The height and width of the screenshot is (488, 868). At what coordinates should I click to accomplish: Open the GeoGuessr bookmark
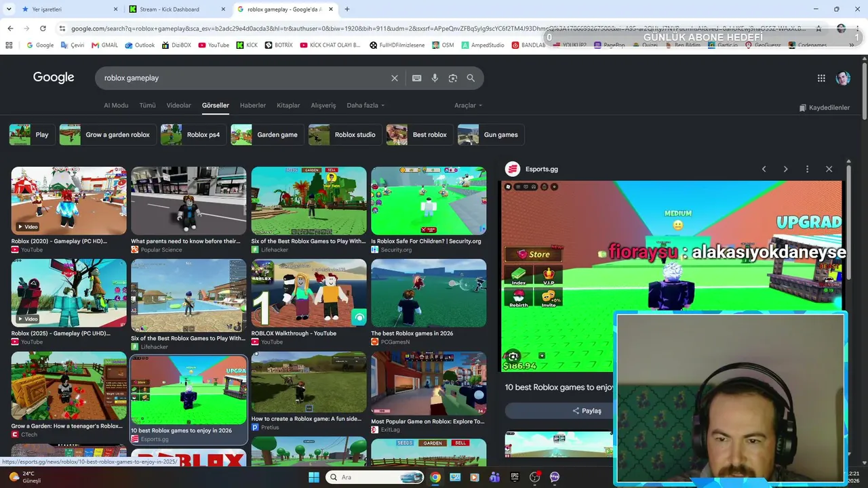763,45
